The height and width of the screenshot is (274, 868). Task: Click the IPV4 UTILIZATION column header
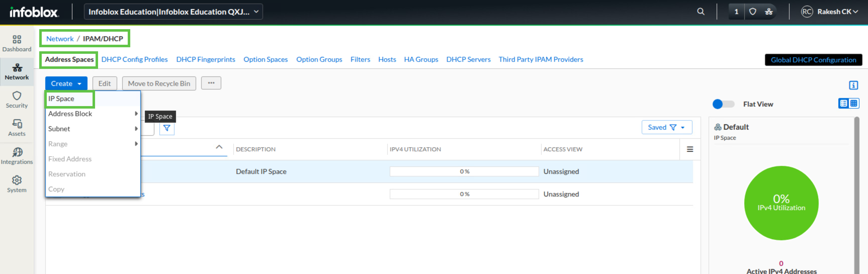pos(415,149)
